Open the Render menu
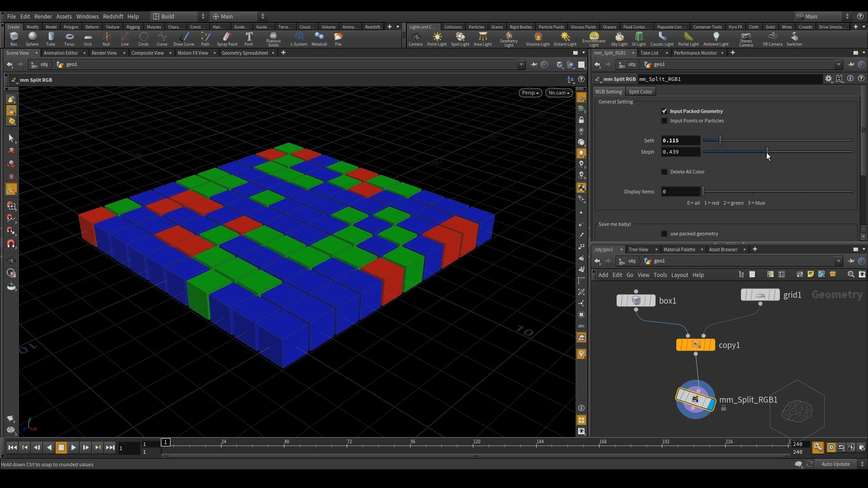 [x=43, y=16]
